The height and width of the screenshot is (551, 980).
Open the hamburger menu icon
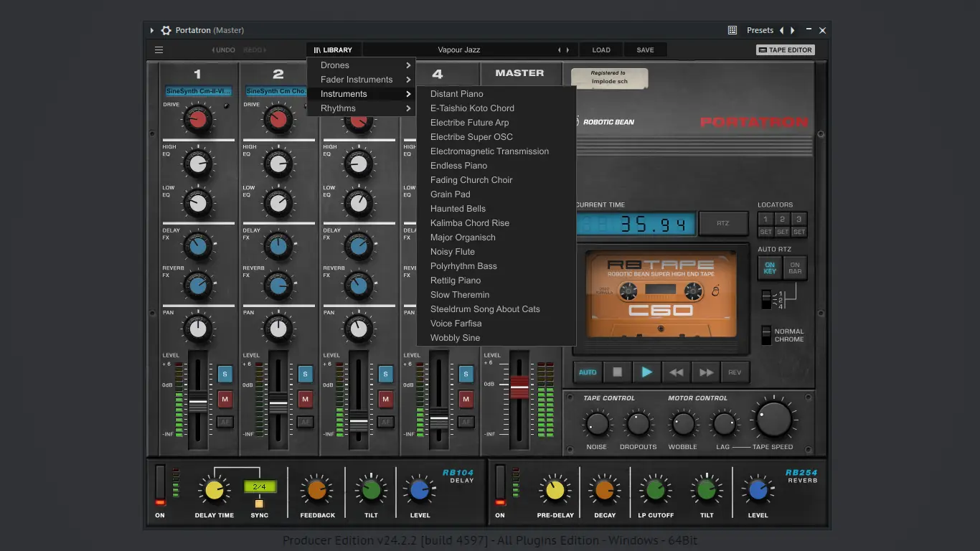159,50
